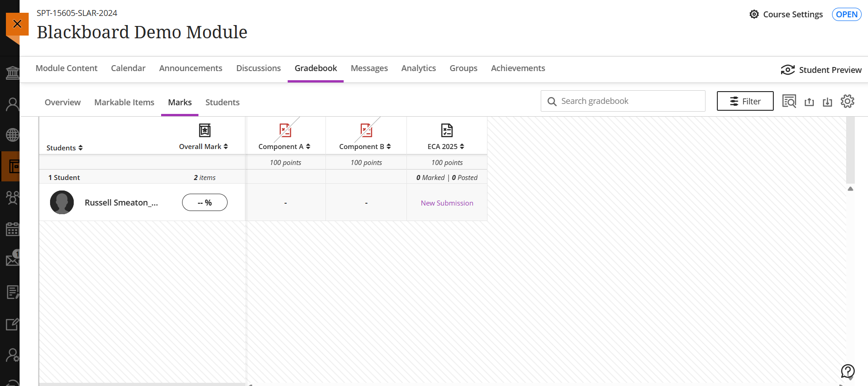Viewport: 868px width, 386px height.
Task: Sort the Component A column
Action: [308, 146]
